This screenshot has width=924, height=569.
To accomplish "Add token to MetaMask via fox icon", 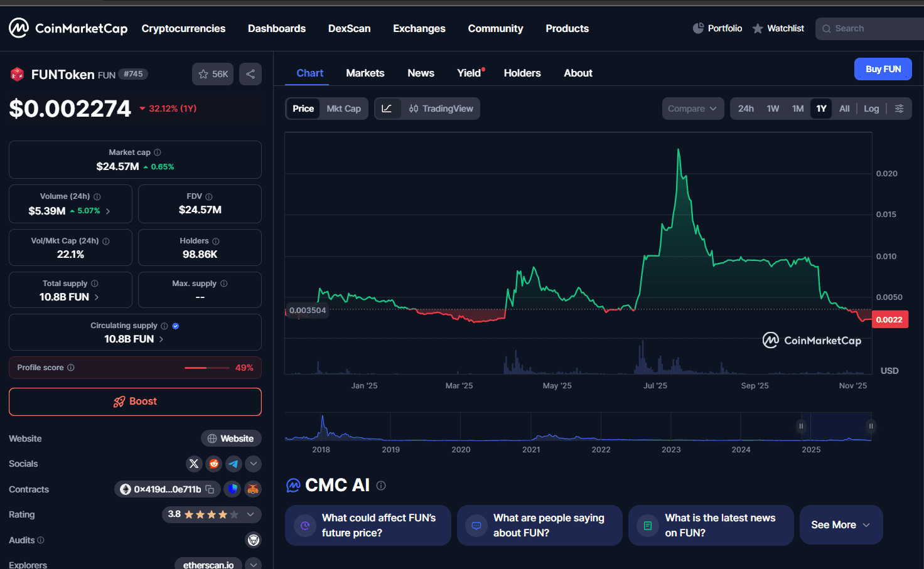I will point(253,489).
